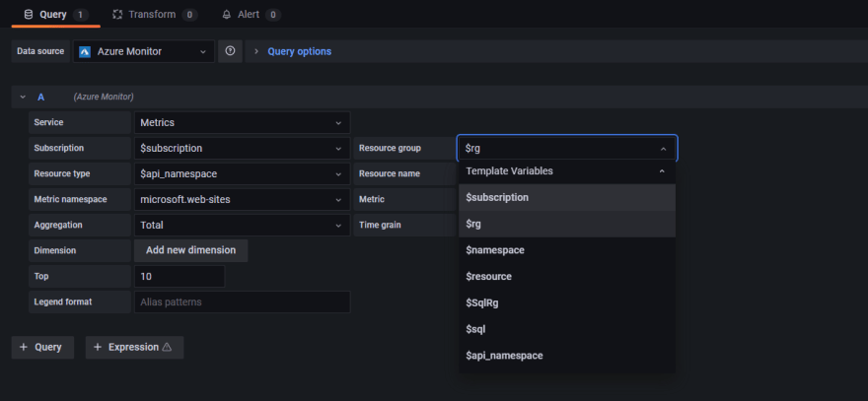Click the Transform tab icon
Image resolution: width=868 pixels, height=401 pixels.
pos(117,15)
